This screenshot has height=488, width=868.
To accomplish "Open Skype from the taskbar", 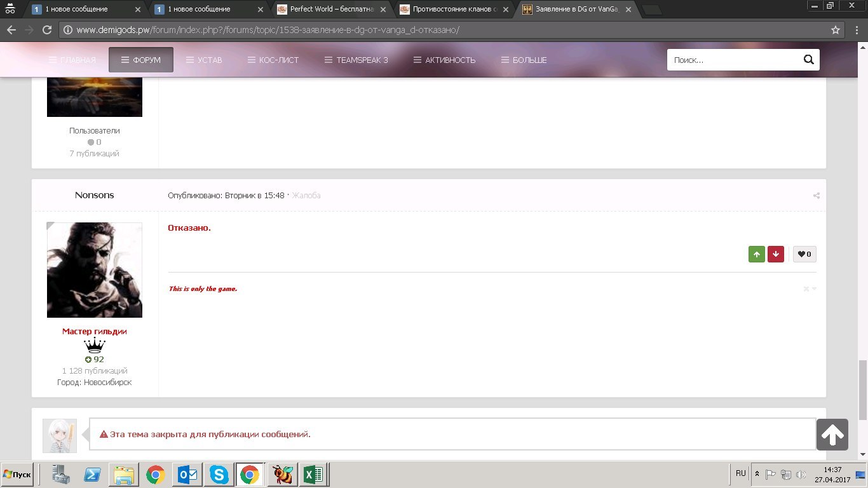I will point(219,475).
